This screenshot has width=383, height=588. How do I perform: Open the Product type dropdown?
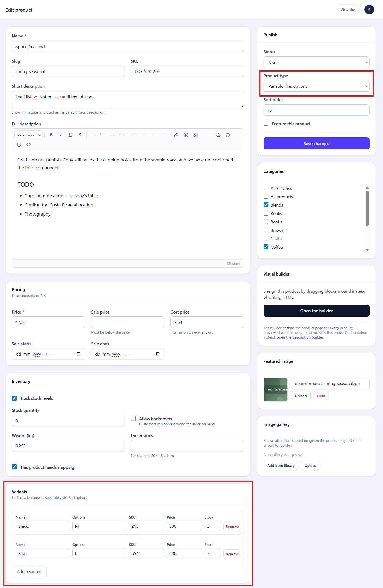(316, 86)
